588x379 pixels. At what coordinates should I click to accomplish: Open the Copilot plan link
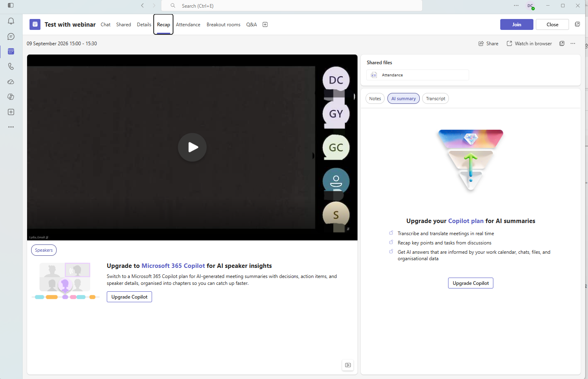(x=466, y=221)
